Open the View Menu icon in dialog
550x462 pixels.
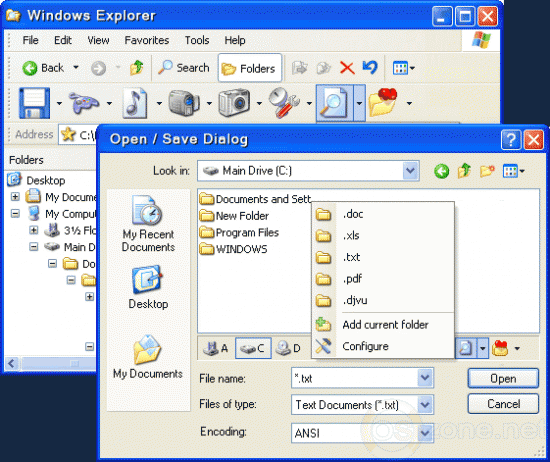(514, 171)
